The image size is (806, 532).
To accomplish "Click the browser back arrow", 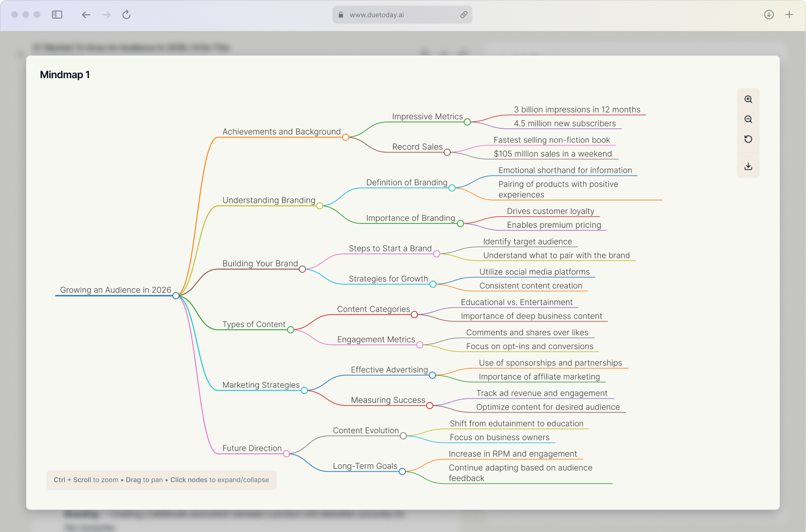I will click(86, 15).
